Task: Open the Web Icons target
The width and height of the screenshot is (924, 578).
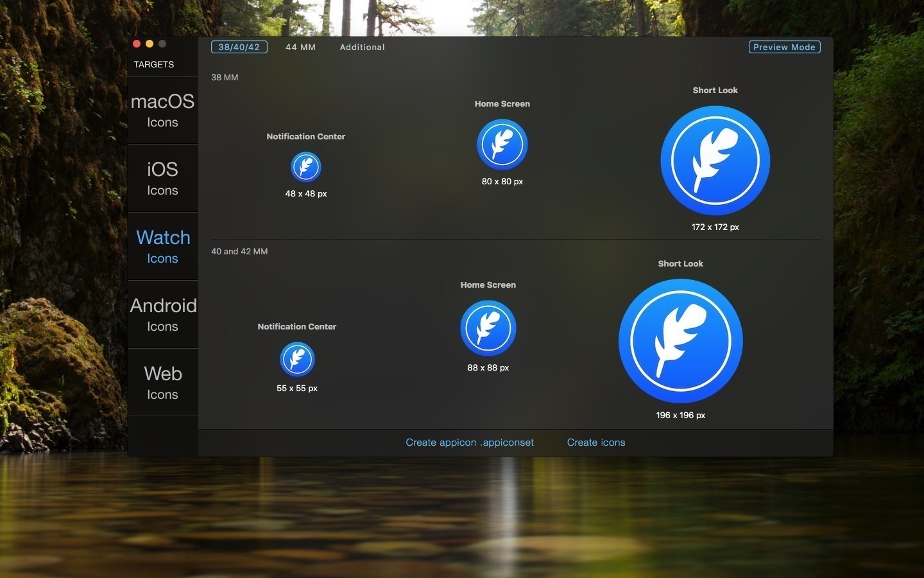Action: [x=162, y=383]
